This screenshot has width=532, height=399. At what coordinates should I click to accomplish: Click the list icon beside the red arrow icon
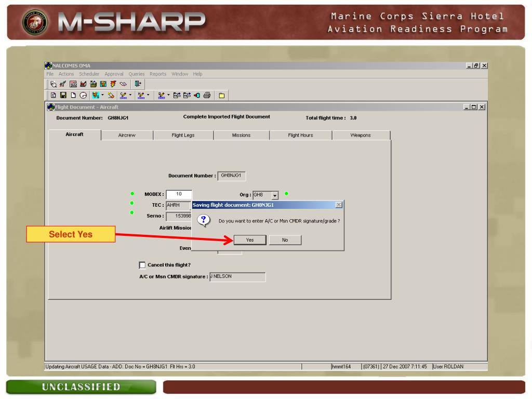(187, 96)
